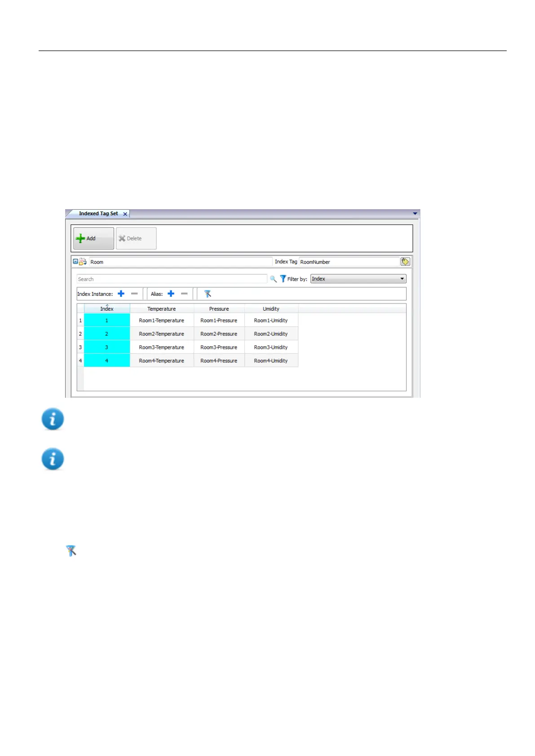This screenshot has height=756, width=535.
Task: Close the Indexed Tag Set tab
Action: click(125, 214)
